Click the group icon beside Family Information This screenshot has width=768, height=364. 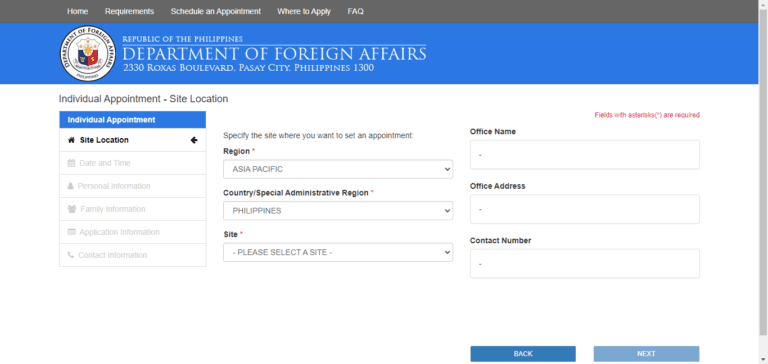coord(72,209)
